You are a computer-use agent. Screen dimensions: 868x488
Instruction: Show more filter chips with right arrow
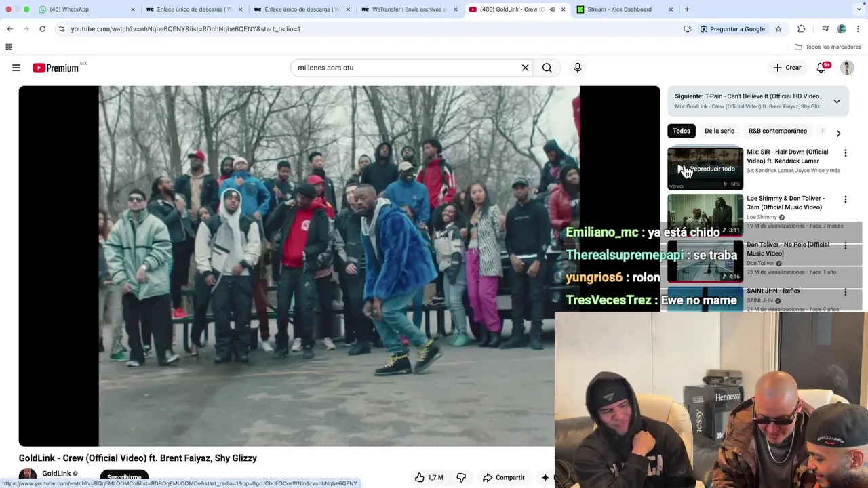(x=838, y=134)
